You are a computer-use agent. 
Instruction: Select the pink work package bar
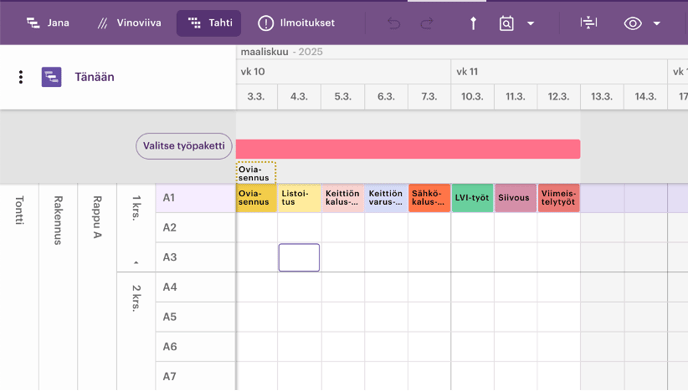point(408,149)
